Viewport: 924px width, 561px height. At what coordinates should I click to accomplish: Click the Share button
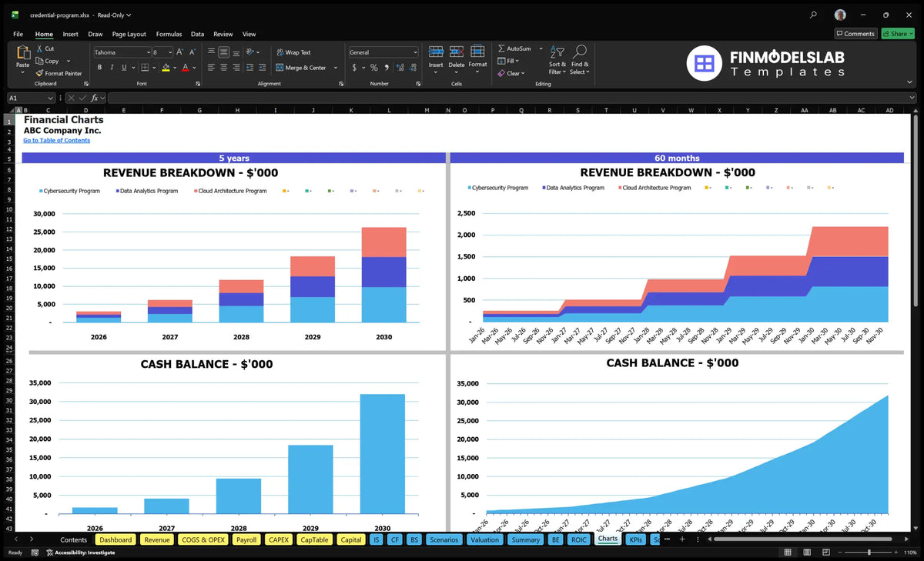(898, 34)
